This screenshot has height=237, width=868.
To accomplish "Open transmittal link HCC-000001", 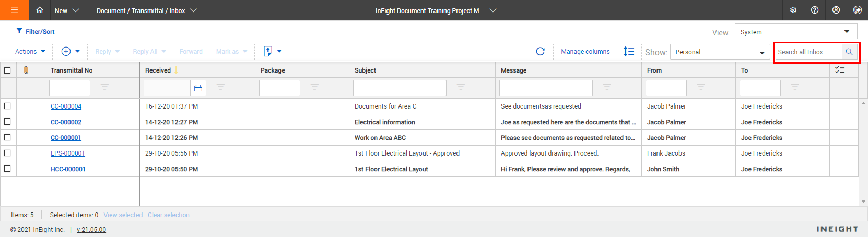I will 68,169.
